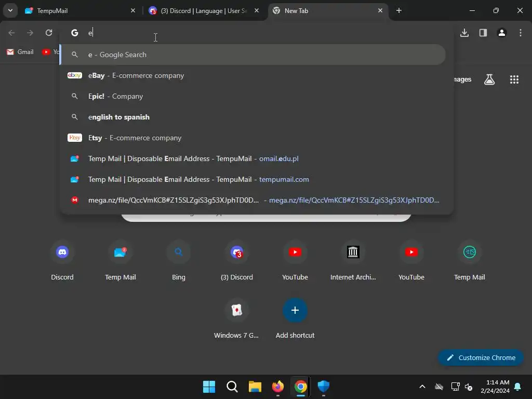Click the Customize Chrome button
Screen dimensions: 532x399
(x=481, y=357)
